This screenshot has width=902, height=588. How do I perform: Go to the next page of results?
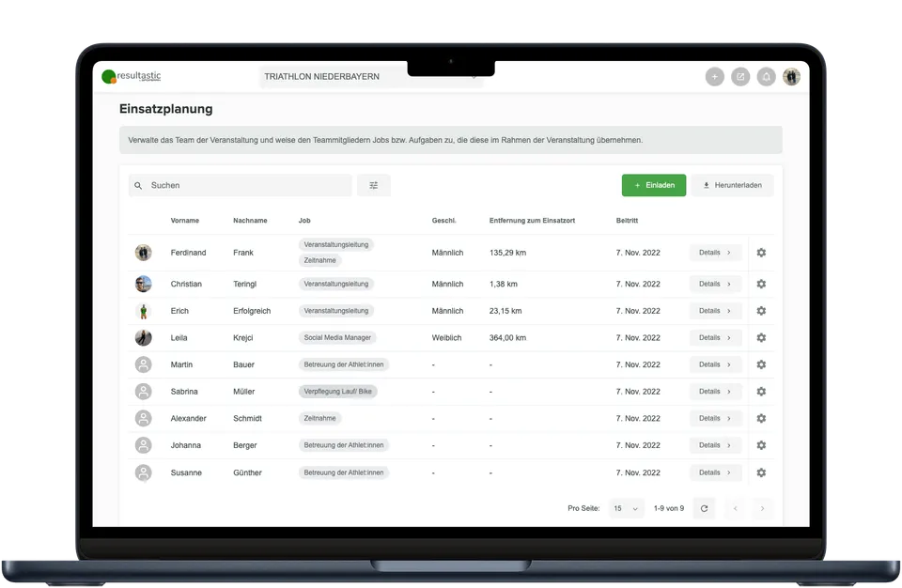tap(763, 508)
